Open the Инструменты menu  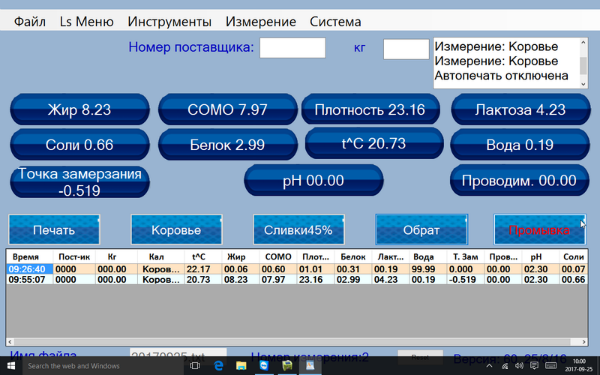pyautogui.click(x=170, y=21)
